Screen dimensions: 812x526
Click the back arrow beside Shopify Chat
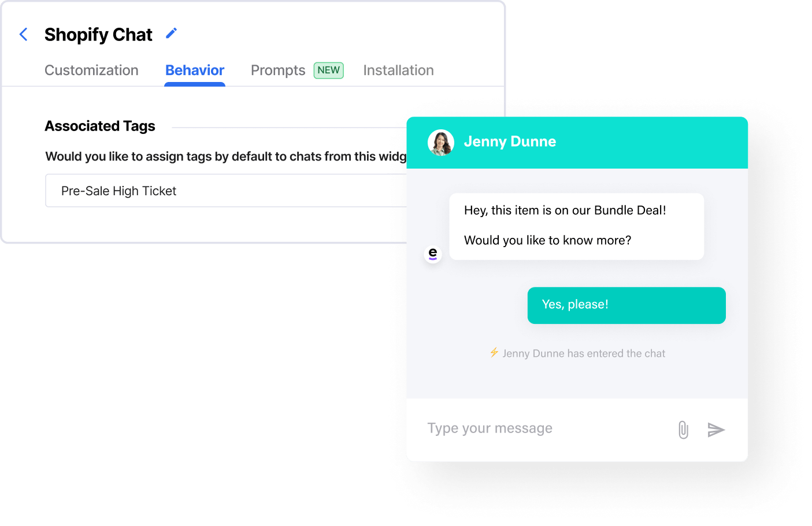coord(24,35)
